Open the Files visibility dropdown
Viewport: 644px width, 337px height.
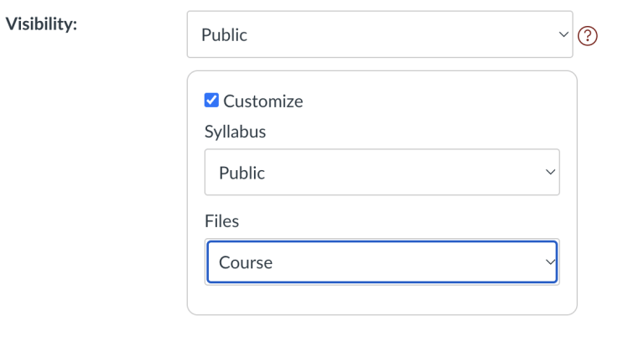(x=382, y=262)
